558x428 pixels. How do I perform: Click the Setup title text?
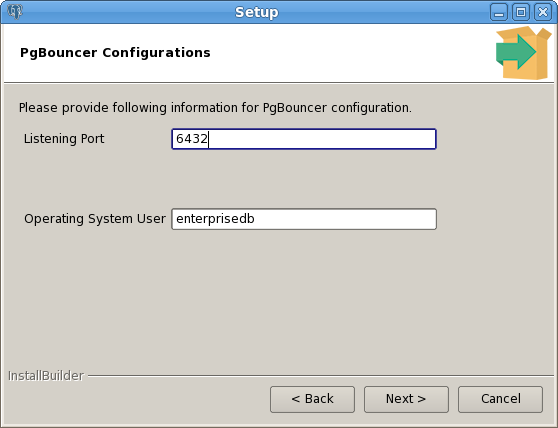257,12
